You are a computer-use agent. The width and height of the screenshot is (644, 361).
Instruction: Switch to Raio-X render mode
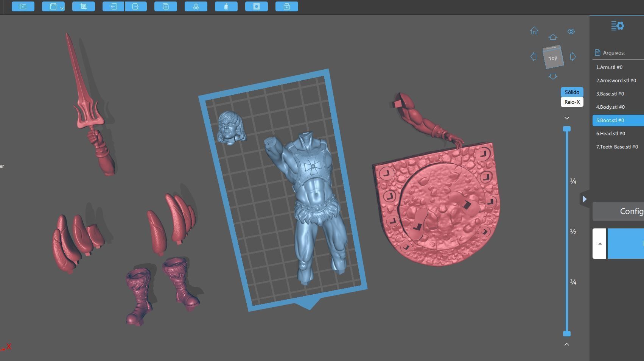pyautogui.click(x=572, y=102)
